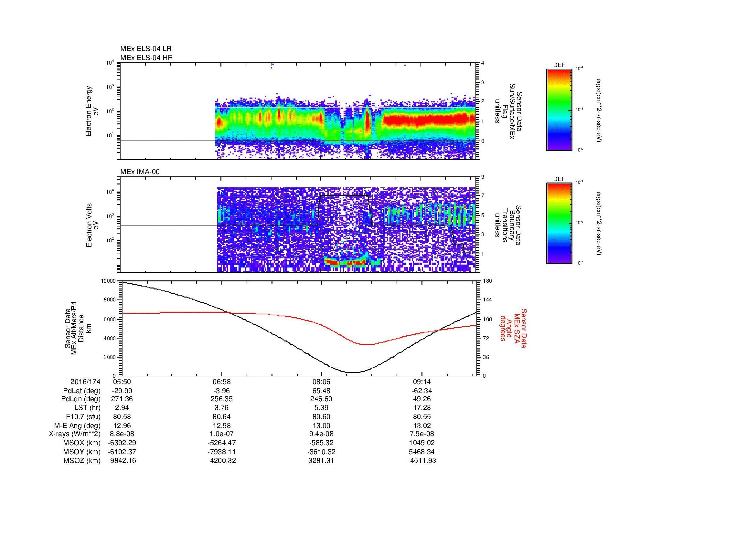The height and width of the screenshot is (534, 756).
Task: Click MSOZ value '-9842.16'
Action: (x=122, y=461)
